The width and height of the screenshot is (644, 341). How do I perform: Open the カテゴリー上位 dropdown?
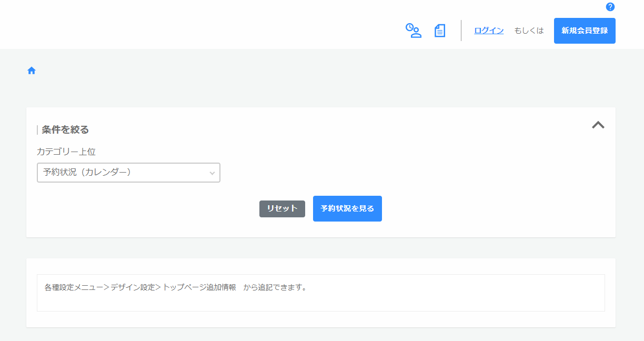(128, 173)
